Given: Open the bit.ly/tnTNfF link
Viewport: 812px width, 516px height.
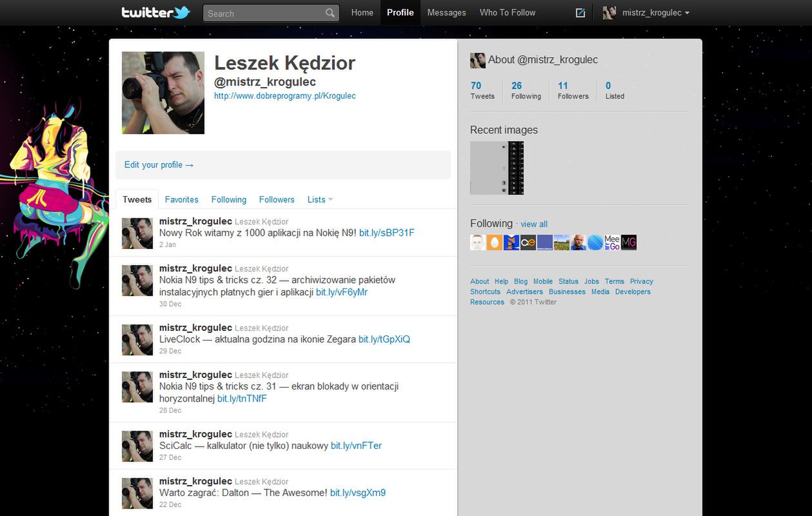Looking at the screenshot, I should coord(242,399).
